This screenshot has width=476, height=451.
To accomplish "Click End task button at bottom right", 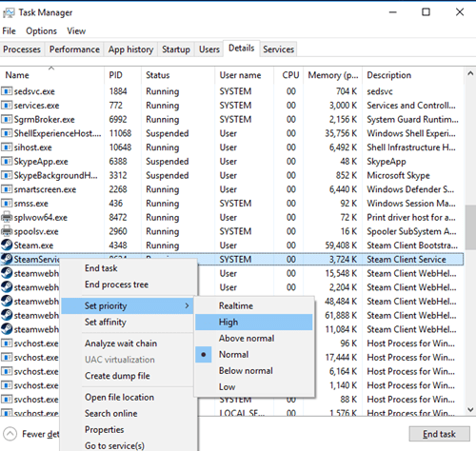I will 439,434.
